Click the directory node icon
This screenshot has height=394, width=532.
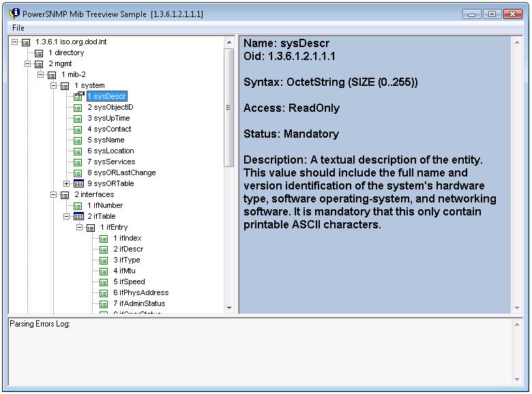click(39, 53)
